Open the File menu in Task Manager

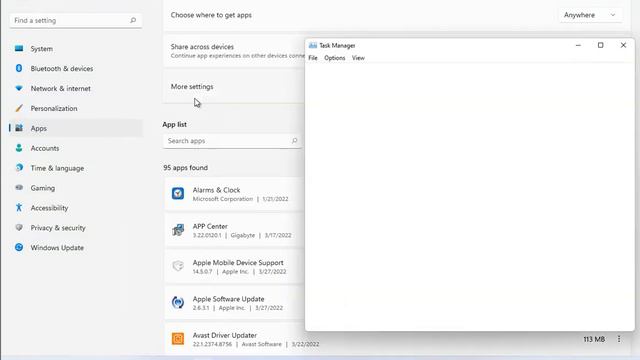(x=313, y=58)
